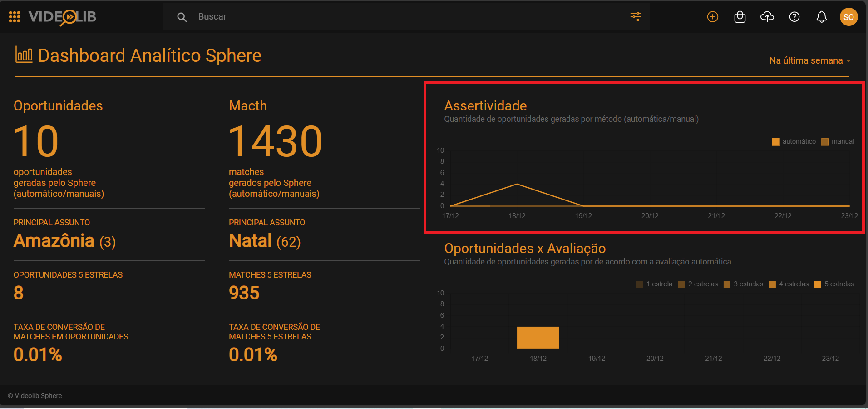Click the dropdown arrow beside 'Na última semana'
The image size is (868, 409).
tap(848, 61)
